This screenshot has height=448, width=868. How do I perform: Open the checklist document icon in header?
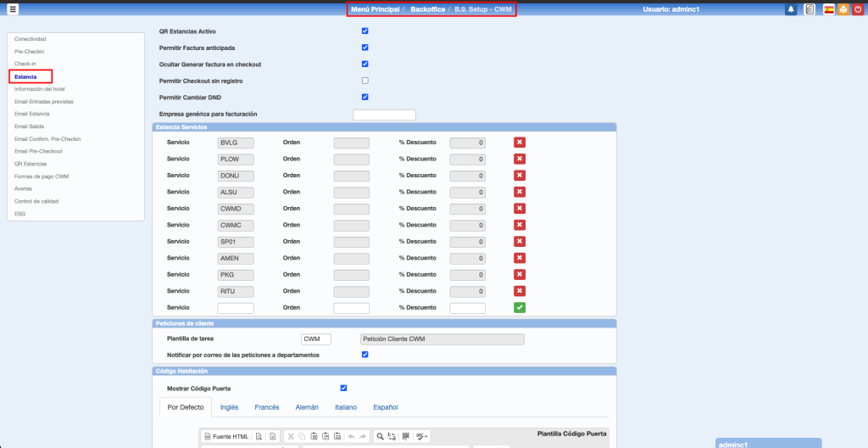point(810,9)
